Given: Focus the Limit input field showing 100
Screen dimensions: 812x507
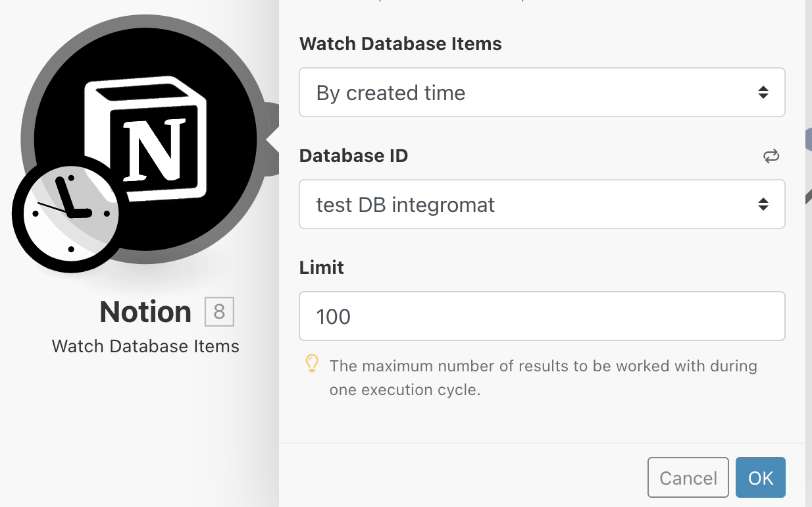Looking at the screenshot, I should pyautogui.click(x=541, y=317).
